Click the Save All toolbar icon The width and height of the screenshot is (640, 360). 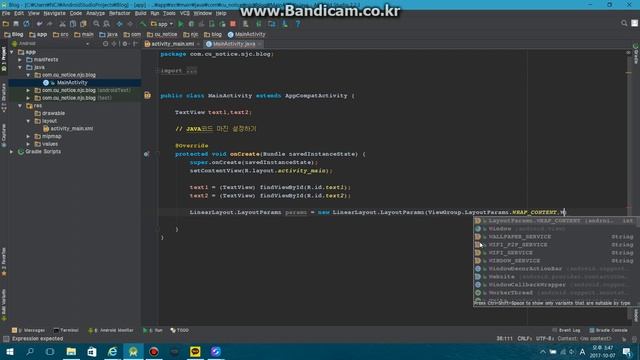[16, 24]
